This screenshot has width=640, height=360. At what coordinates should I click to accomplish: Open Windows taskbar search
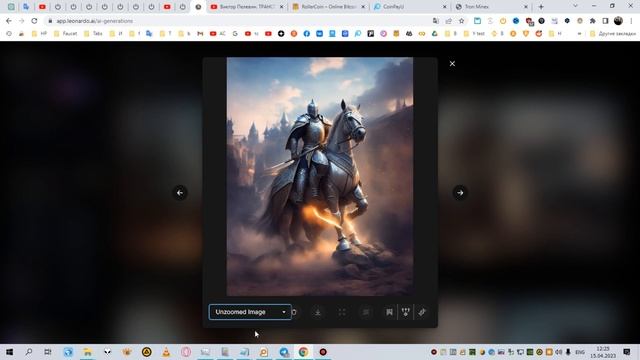tap(29, 352)
